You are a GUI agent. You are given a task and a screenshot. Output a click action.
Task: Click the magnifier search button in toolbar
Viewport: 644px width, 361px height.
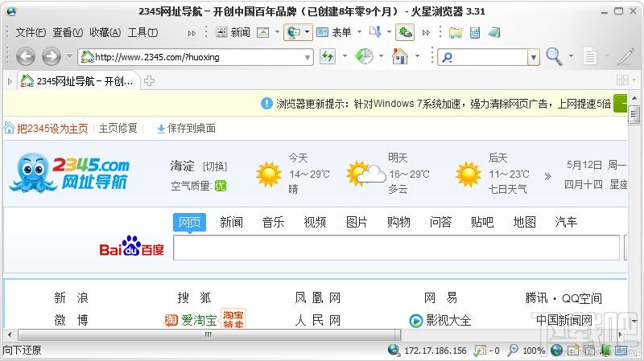click(x=554, y=56)
